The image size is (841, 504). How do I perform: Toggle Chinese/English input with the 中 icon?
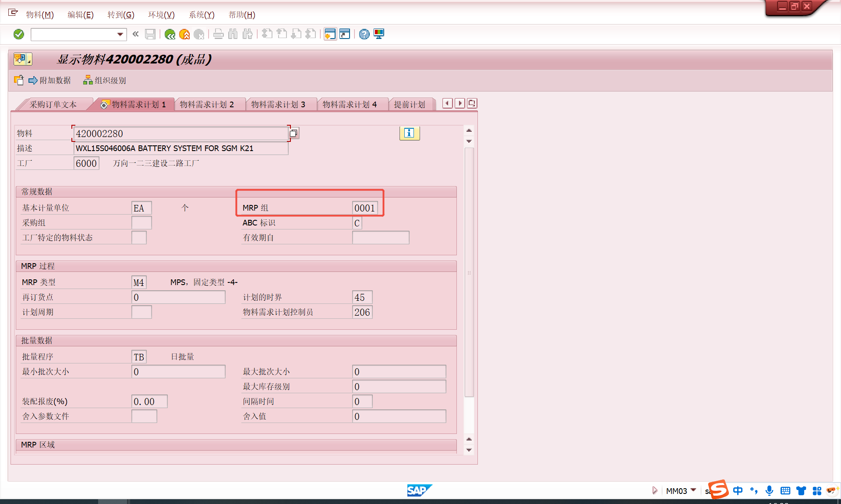pyautogui.click(x=738, y=491)
